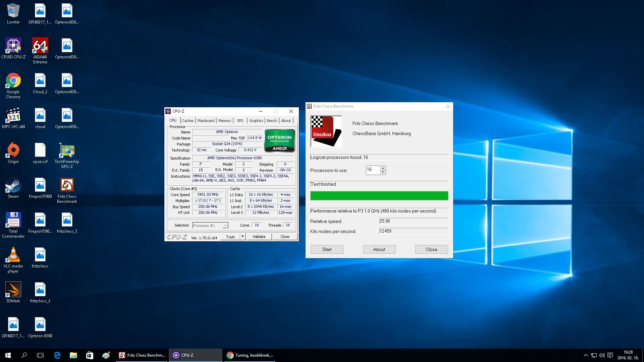This screenshot has height=362, width=644.
Task: Open the Windows Start menu
Action: tap(8, 355)
